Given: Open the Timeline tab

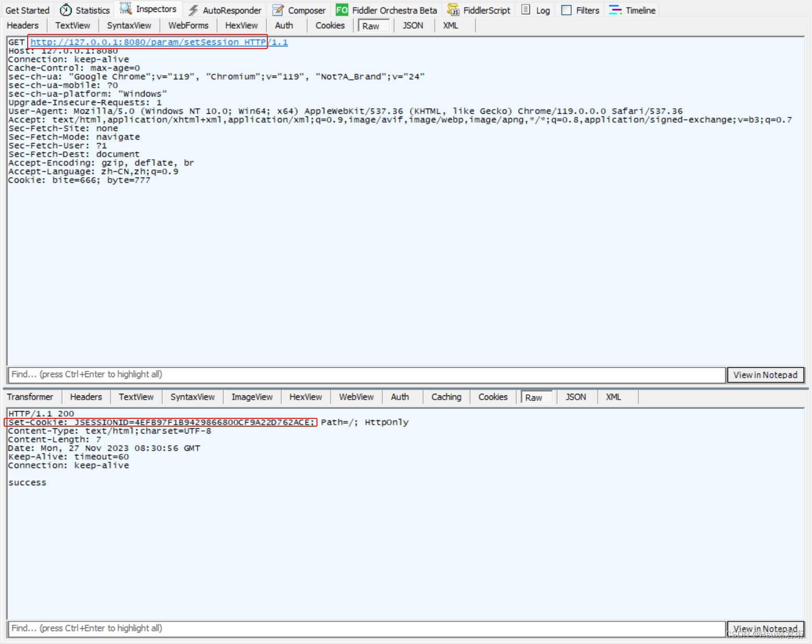Looking at the screenshot, I should [632, 10].
